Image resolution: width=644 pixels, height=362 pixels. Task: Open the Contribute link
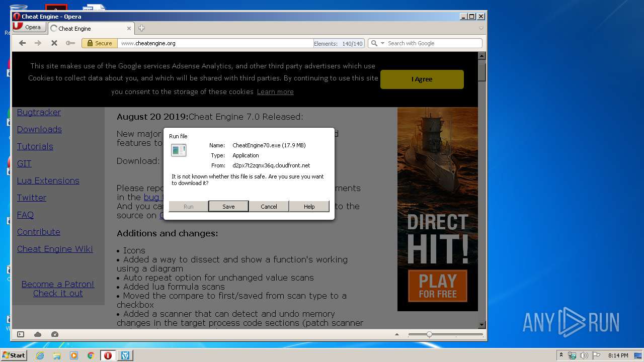pos(38,232)
